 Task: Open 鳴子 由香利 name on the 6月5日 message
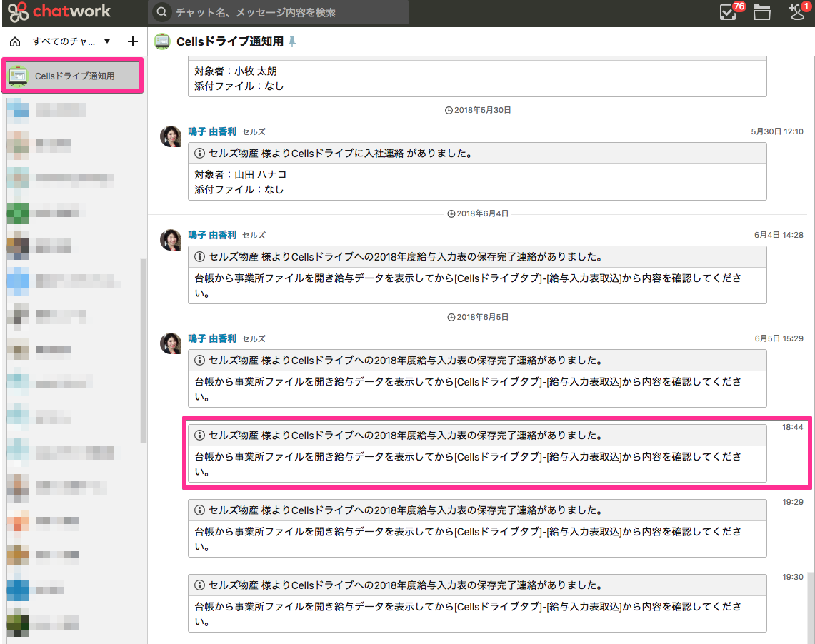pyautogui.click(x=212, y=338)
